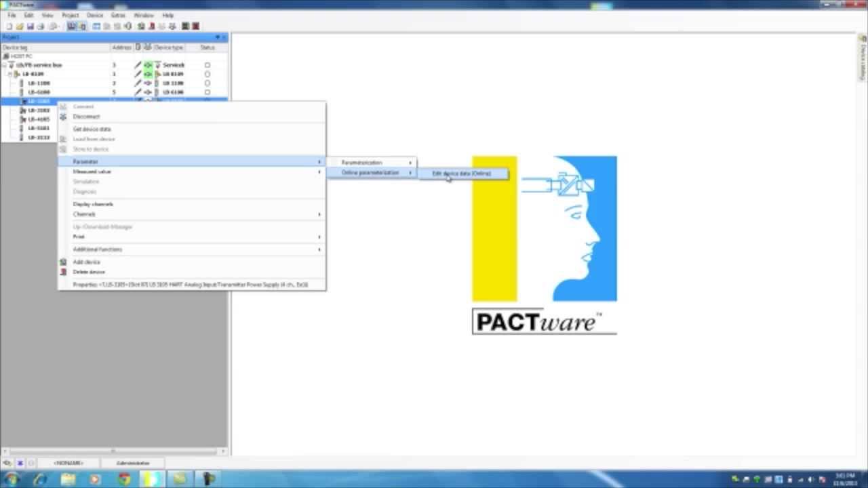Click the NONAME status bar field
This screenshot has width=868, height=488.
(68, 463)
